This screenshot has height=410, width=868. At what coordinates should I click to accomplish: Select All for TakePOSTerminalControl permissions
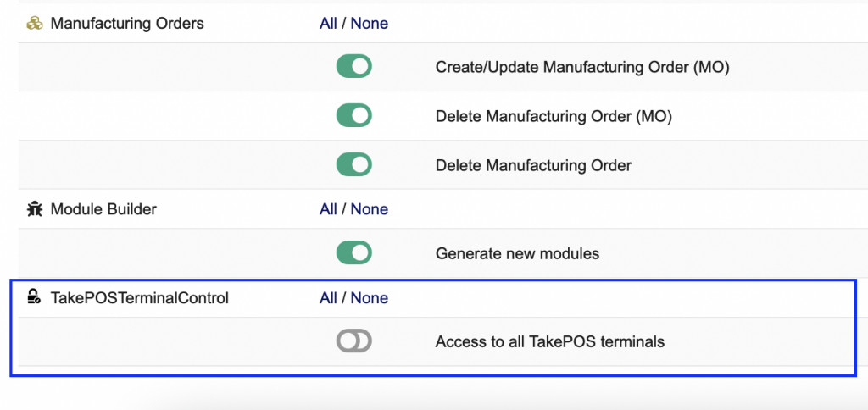328,298
